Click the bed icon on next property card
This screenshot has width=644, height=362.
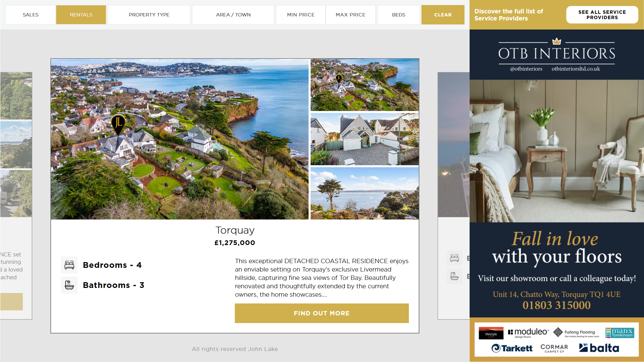(x=454, y=258)
